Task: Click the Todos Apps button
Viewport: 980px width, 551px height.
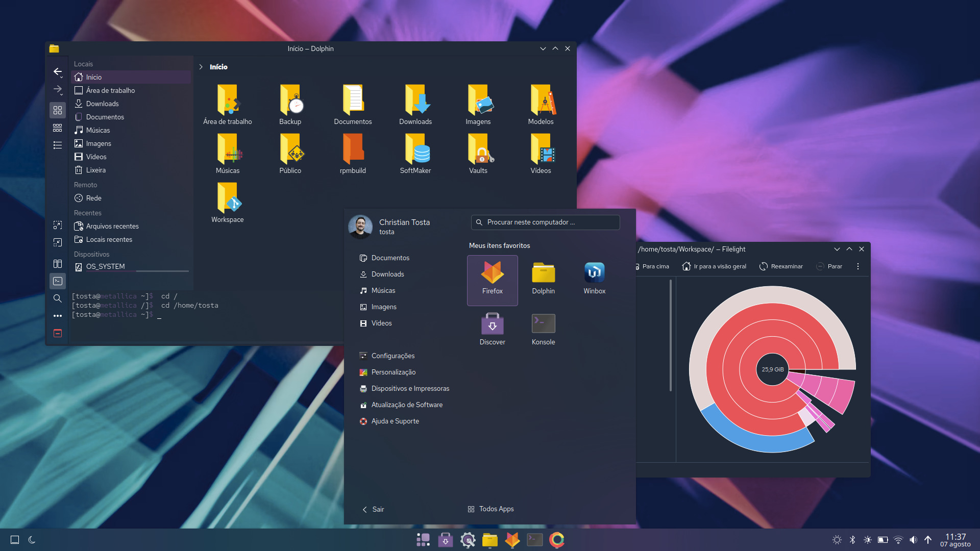Action: point(491,509)
